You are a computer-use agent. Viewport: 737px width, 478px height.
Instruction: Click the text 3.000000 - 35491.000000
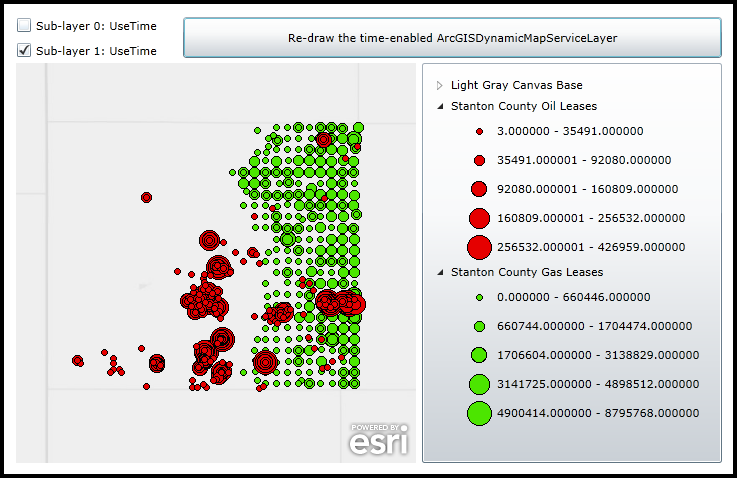click(570, 131)
